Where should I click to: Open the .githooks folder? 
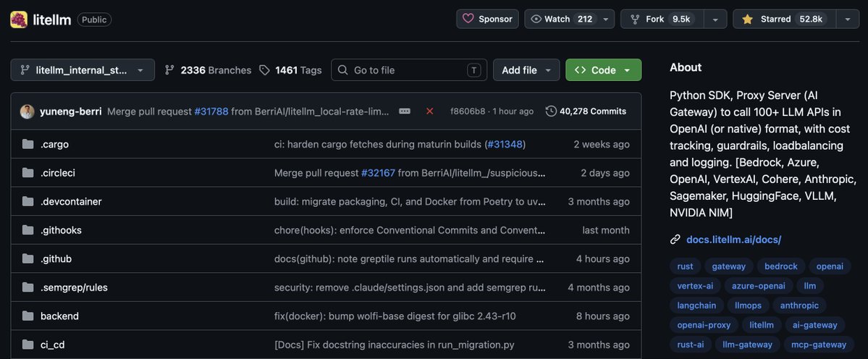pos(61,230)
